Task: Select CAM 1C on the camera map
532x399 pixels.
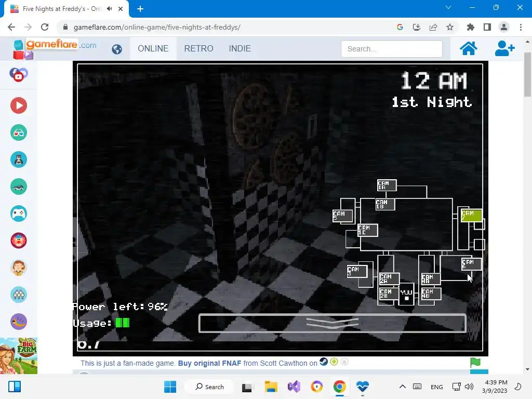Action: (x=367, y=230)
